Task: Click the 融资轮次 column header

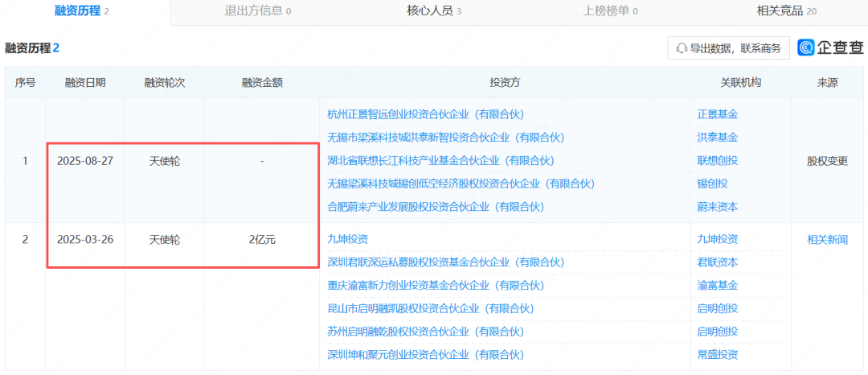Action: click(x=165, y=83)
